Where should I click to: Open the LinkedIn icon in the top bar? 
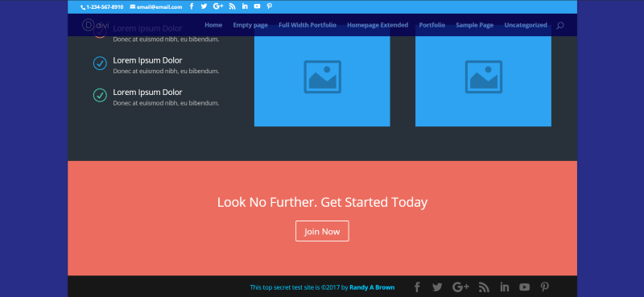(245, 6)
